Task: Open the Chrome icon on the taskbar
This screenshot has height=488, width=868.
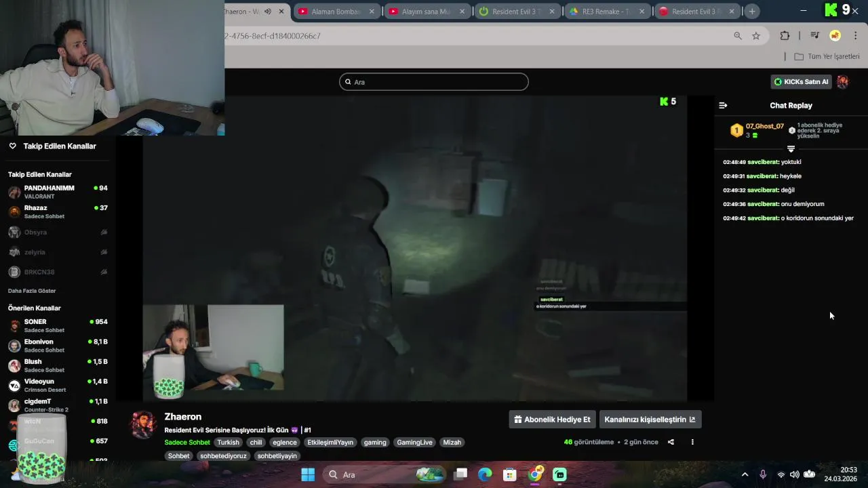Action: click(535, 474)
